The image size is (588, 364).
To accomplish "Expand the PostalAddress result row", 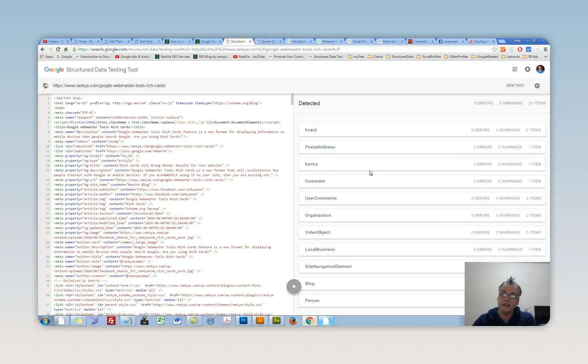I will click(x=422, y=147).
